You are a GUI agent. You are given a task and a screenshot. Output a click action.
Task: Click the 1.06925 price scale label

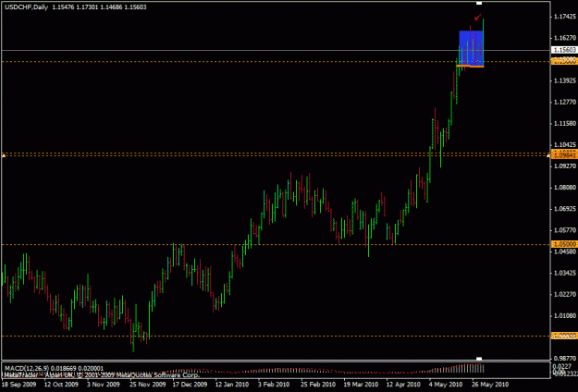pos(564,209)
